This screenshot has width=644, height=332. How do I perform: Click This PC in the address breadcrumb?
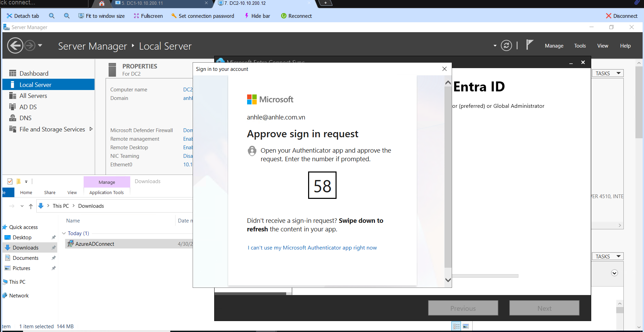[x=61, y=206]
